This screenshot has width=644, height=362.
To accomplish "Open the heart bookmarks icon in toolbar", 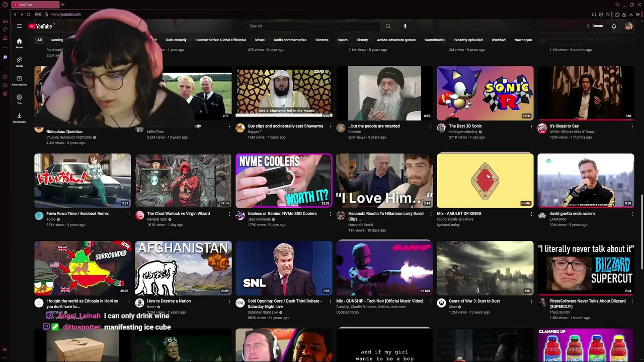I will pos(608,15).
